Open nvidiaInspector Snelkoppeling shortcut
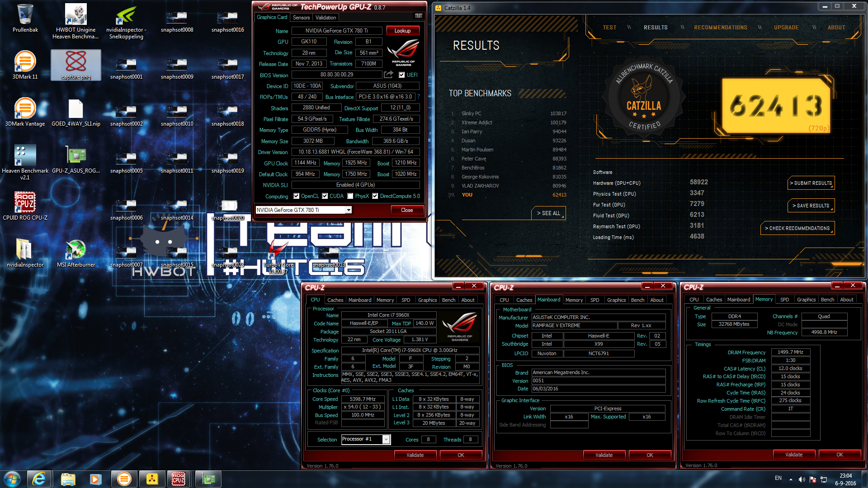The image size is (868, 488). 126,21
